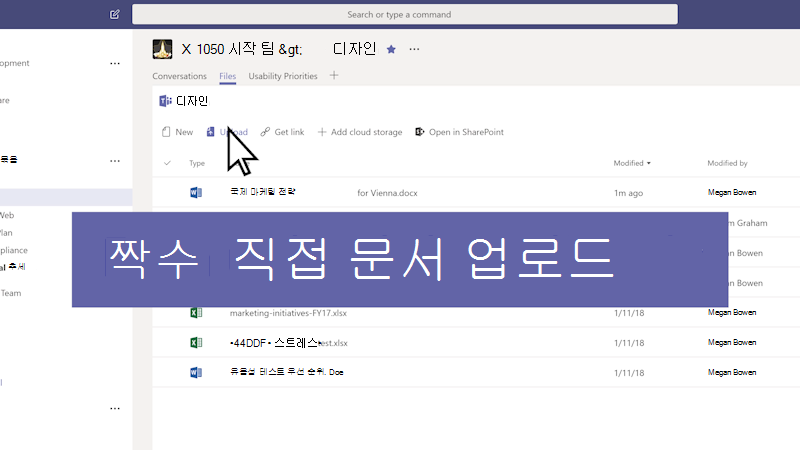Click Open in SharePoint
Viewport: 800px width, 450px height.
[459, 132]
